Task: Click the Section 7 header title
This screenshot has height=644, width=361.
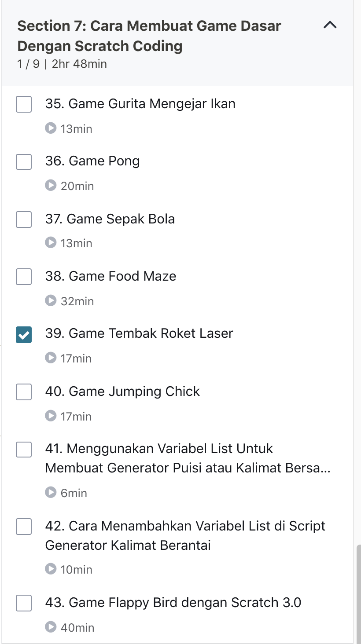Action: [149, 36]
